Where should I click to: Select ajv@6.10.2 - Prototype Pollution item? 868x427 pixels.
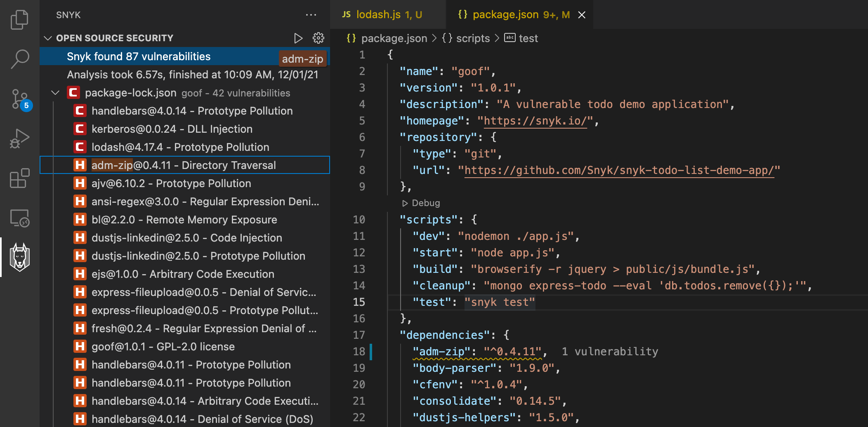point(185,183)
